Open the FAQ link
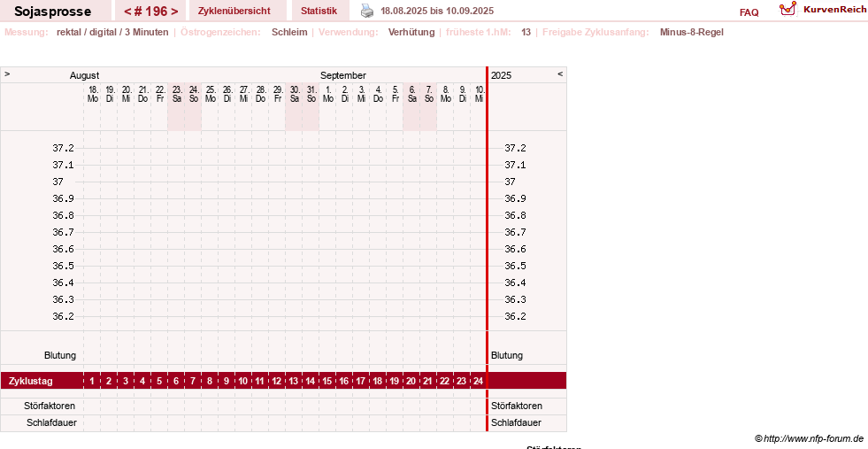 (x=749, y=12)
